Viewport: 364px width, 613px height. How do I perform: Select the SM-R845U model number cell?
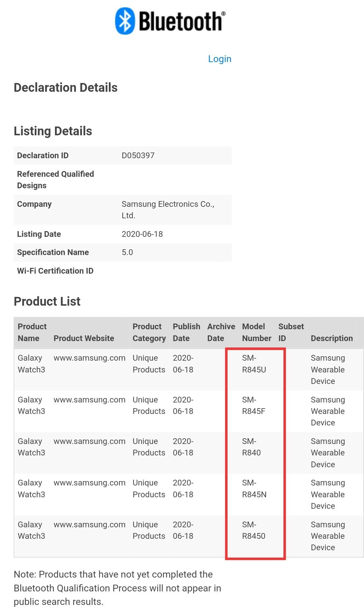[254, 364]
